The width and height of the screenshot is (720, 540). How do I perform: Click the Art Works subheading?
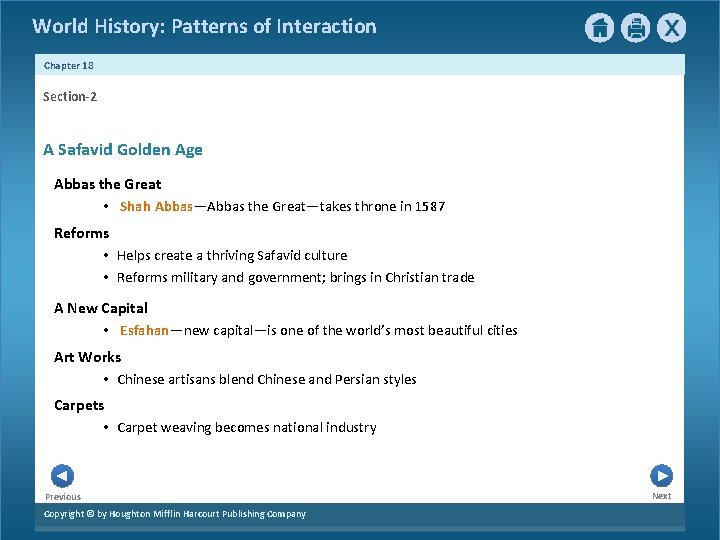88,357
